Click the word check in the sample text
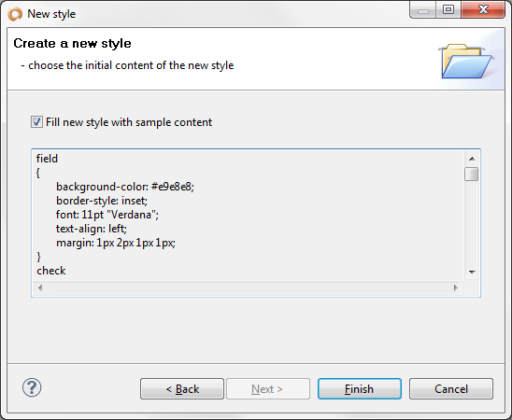 [x=51, y=271]
